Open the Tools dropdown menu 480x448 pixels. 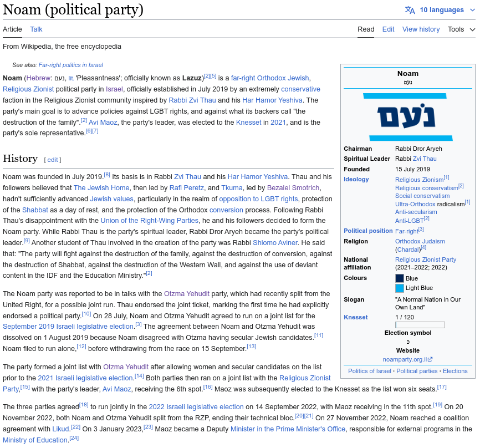click(461, 29)
